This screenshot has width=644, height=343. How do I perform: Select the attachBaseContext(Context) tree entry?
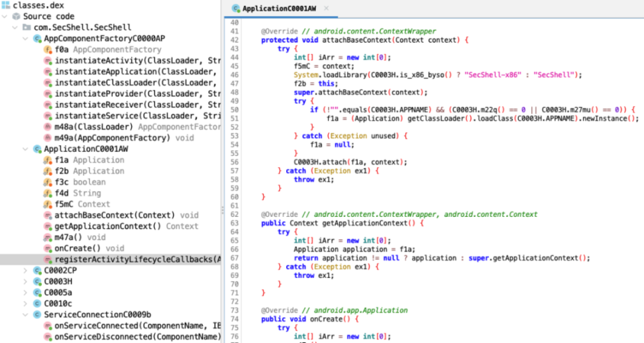(115, 216)
